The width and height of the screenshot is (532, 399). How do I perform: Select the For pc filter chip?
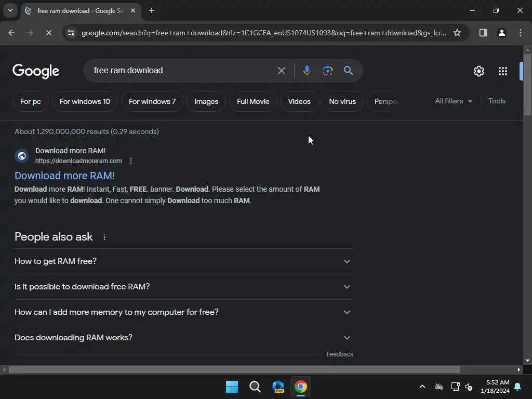pyautogui.click(x=31, y=101)
